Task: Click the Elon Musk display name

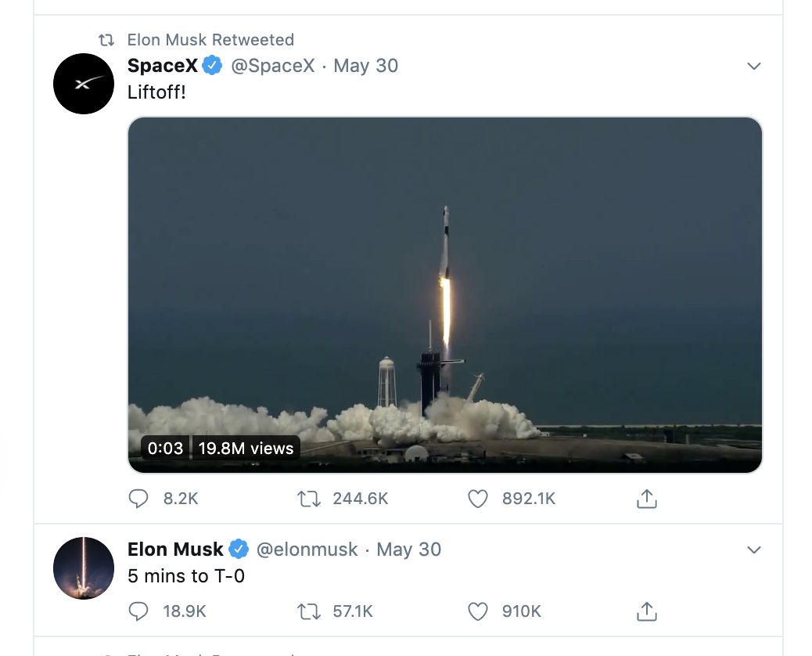Action: 175,550
